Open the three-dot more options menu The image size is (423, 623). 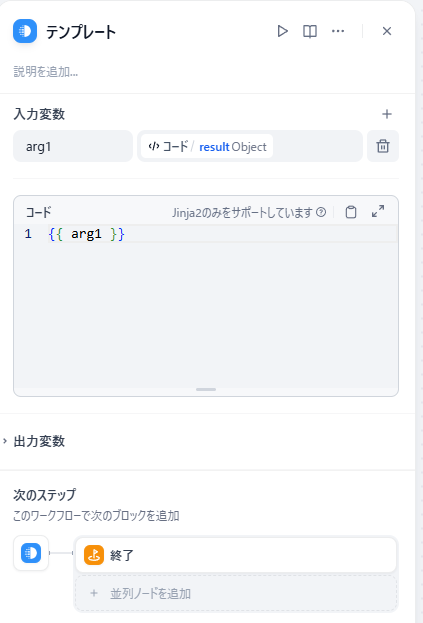pyautogui.click(x=338, y=31)
